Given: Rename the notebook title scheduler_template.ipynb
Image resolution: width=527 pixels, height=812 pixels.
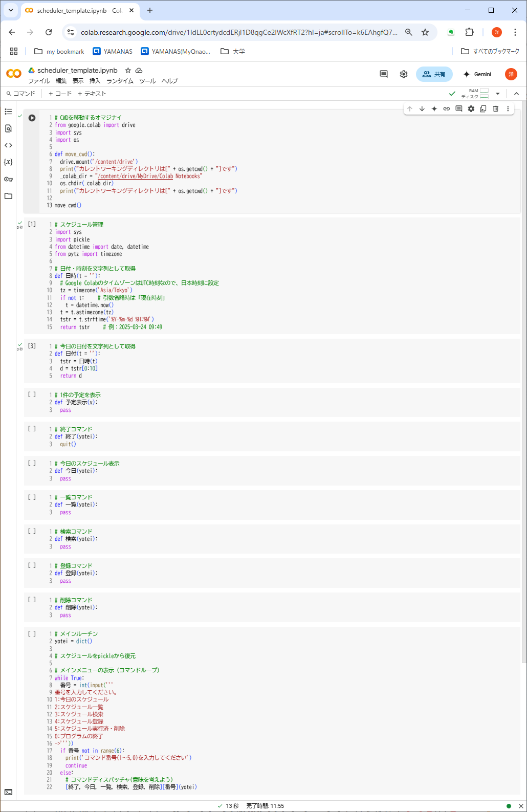Looking at the screenshot, I should pos(77,70).
